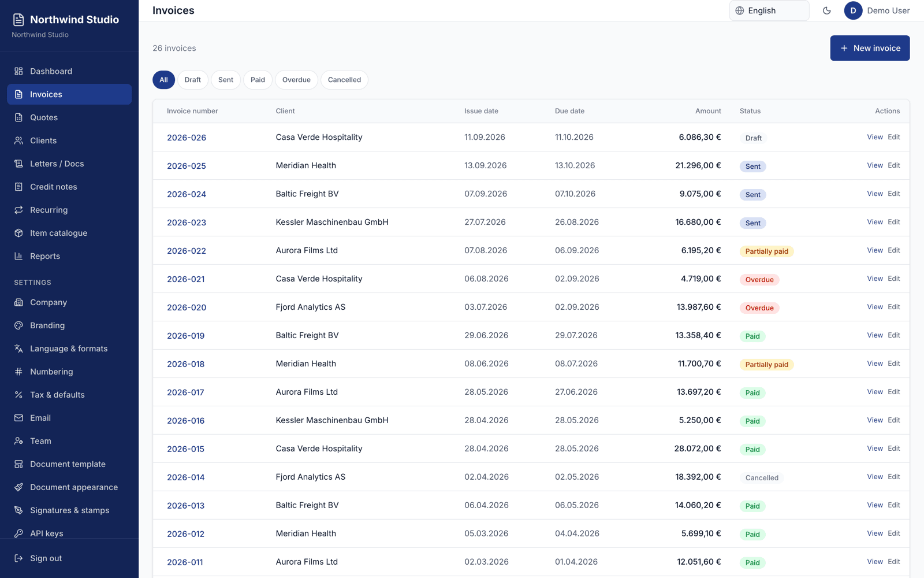The width and height of the screenshot is (924, 578).
Task: Create a New invoice
Action: tap(870, 48)
